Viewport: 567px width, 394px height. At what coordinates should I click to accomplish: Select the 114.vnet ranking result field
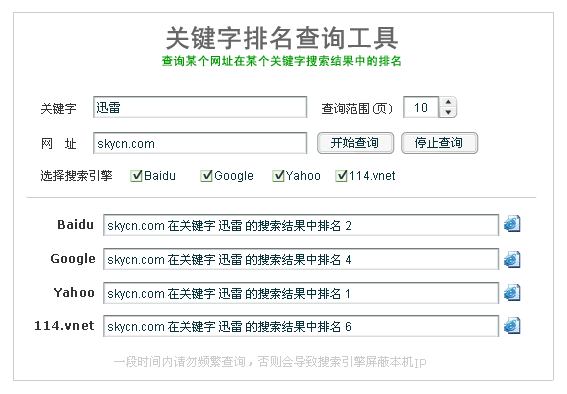(301, 326)
